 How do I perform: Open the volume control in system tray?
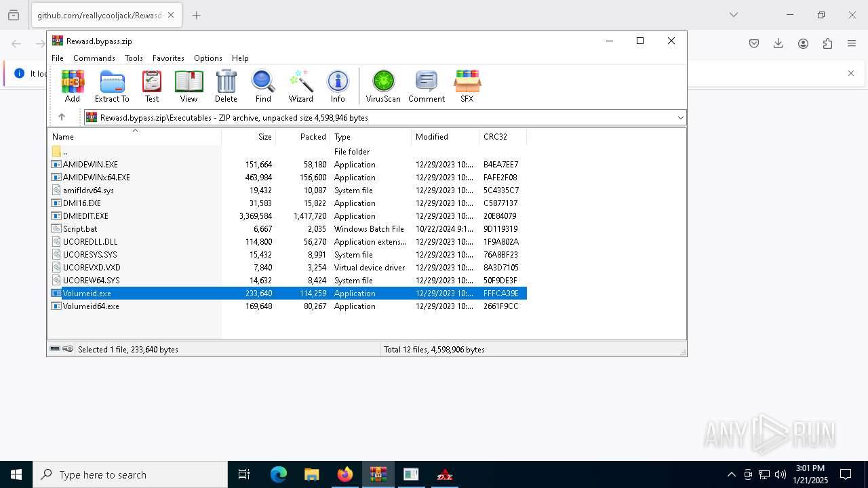point(781,474)
